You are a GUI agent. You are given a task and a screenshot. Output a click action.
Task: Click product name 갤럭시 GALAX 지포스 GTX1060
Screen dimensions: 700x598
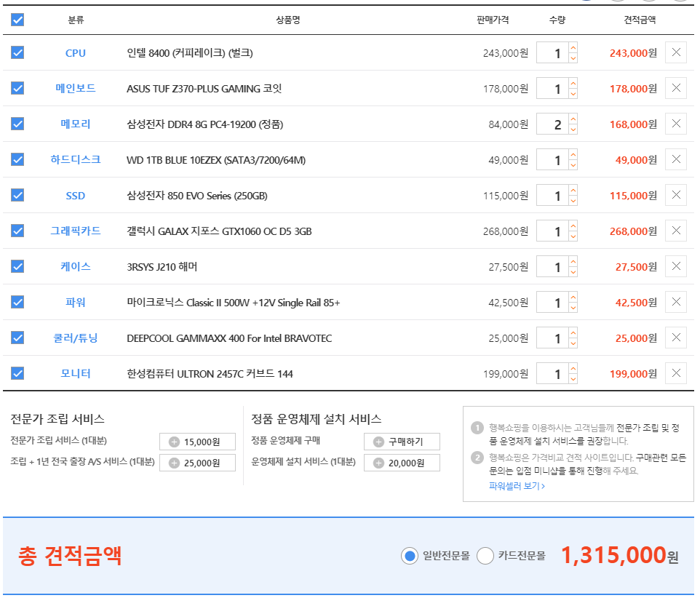coord(219,231)
